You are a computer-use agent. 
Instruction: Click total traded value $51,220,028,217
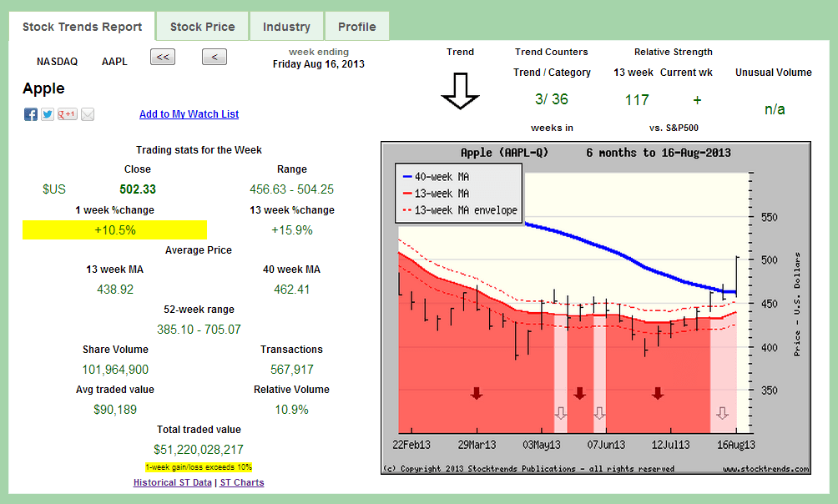(199, 450)
